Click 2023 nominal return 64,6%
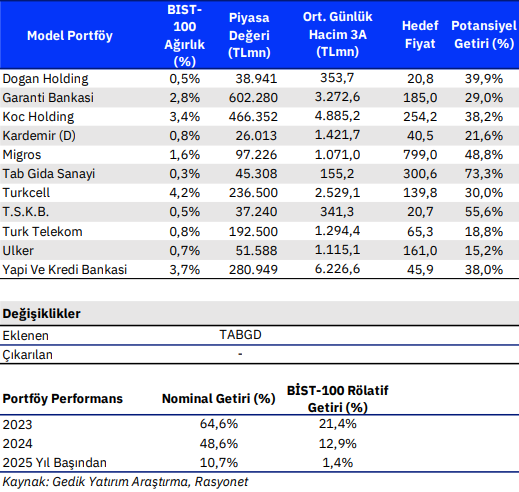This screenshot has width=519, height=492. coord(219,424)
